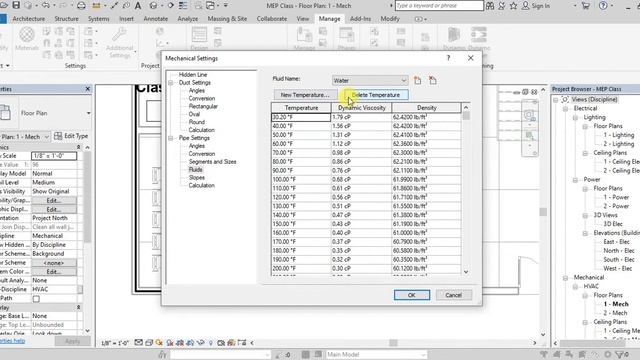Viewport: 640px width, 360px height.
Task: Click OK in Mechanical Settings dialog
Action: click(x=412, y=295)
